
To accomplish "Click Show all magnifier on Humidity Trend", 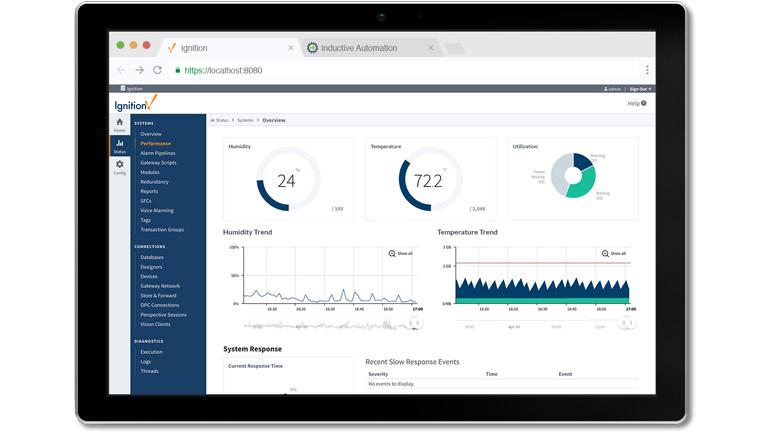I will point(400,254).
